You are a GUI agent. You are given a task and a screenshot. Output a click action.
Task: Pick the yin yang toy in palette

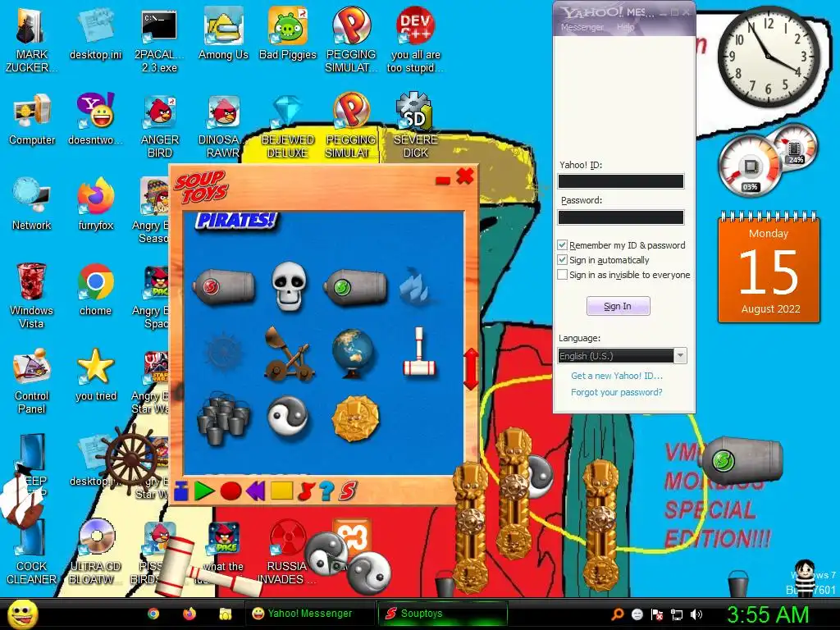point(288,417)
